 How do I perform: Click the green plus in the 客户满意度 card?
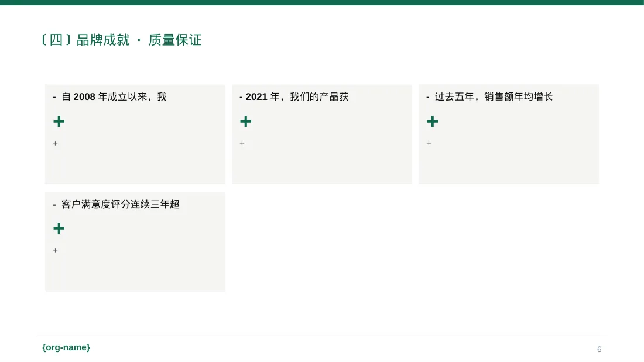59,229
